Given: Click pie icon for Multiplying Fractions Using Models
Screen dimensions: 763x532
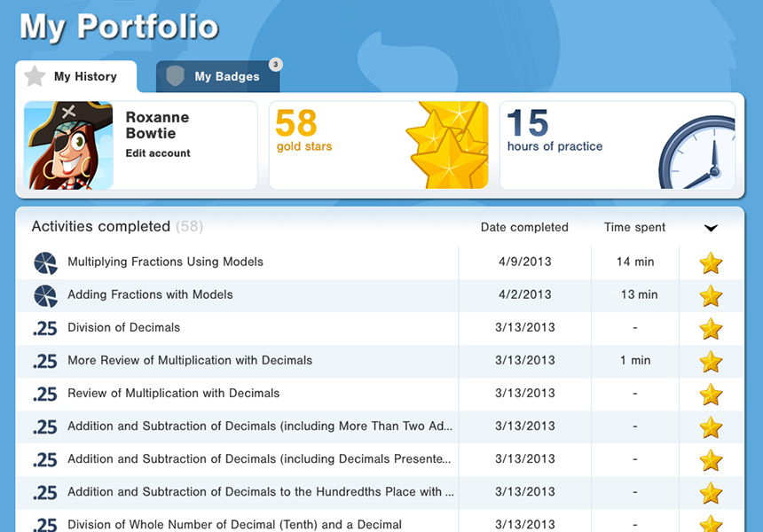Looking at the screenshot, I should click(45, 263).
